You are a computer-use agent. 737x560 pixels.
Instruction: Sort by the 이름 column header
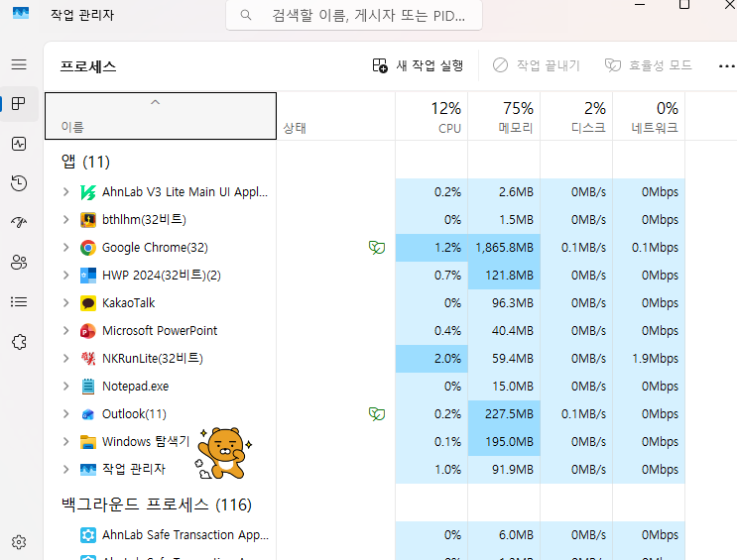[x=161, y=116]
